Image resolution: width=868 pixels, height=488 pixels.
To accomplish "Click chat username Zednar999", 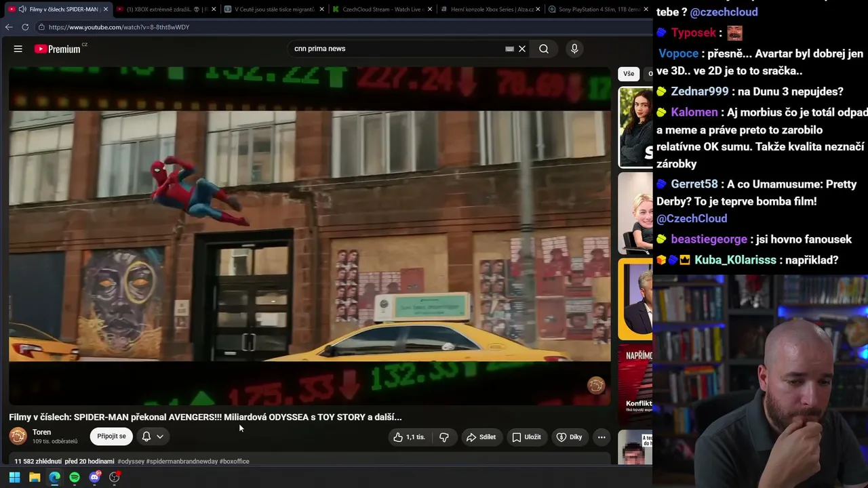I will pyautogui.click(x=700, y=91).
